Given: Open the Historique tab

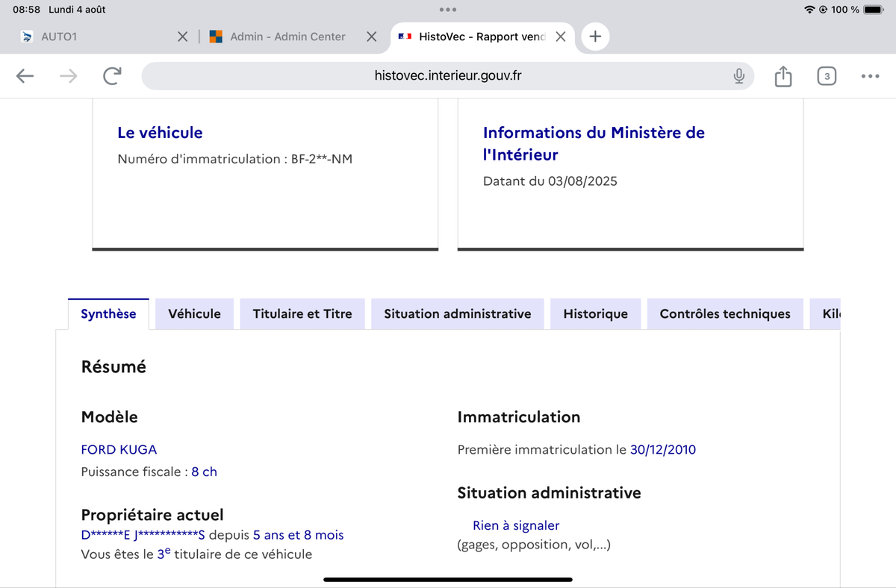Looking at the screenshot, I should coord(595,314).
